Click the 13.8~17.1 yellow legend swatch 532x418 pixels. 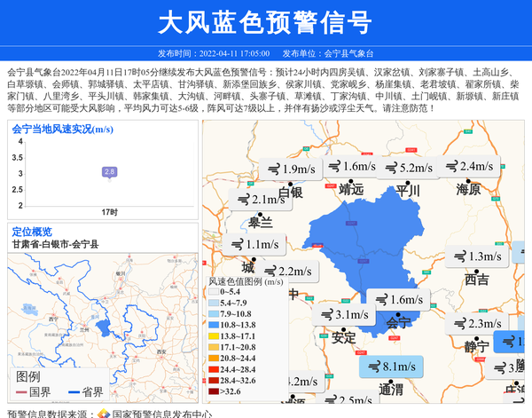tap(214, 336)
